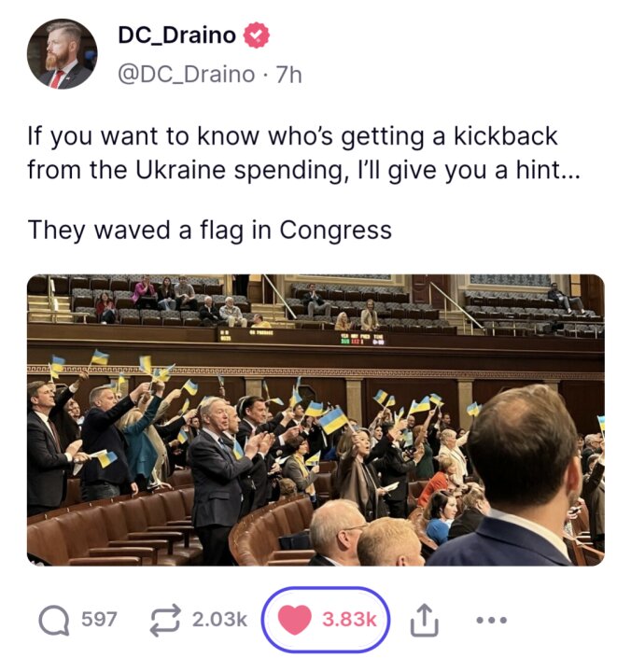The height and width of the screenshot is (672, 631).
Task: Open the @DC_Draino handle link
Action: click(x=186, y=74)
